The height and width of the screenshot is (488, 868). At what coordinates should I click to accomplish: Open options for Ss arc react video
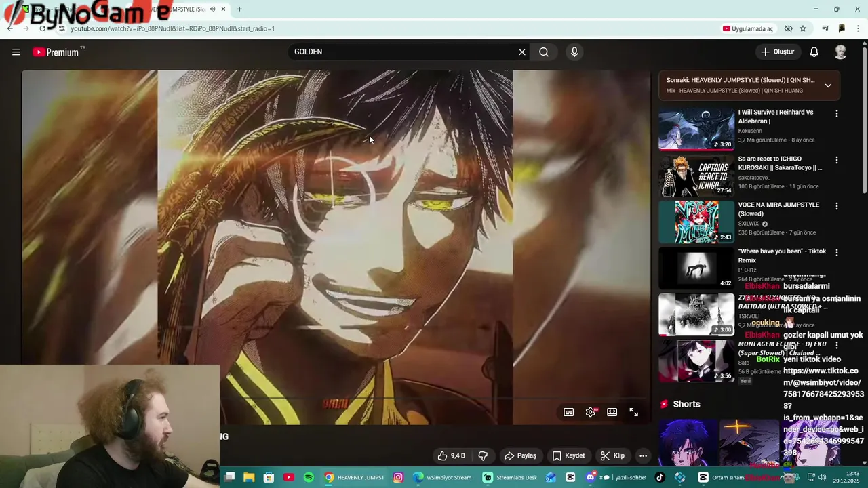(837, 160)
